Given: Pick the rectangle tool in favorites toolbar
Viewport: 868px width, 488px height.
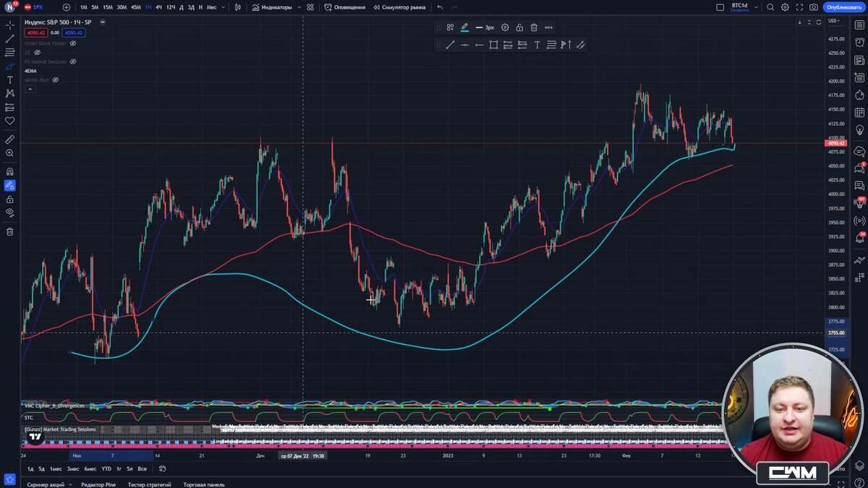Looking at the screenshot, I should tap(493, 45).
